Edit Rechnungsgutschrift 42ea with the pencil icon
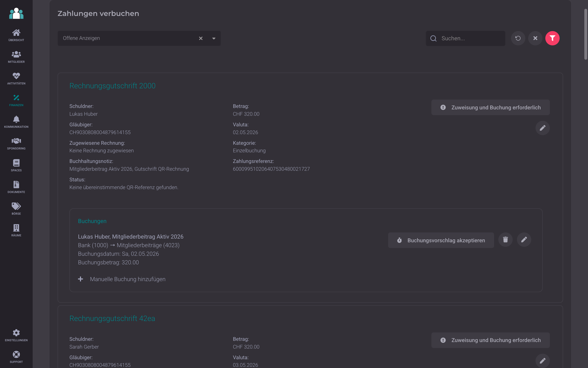This screenshot has height=368, width=588. coord(542,361)
